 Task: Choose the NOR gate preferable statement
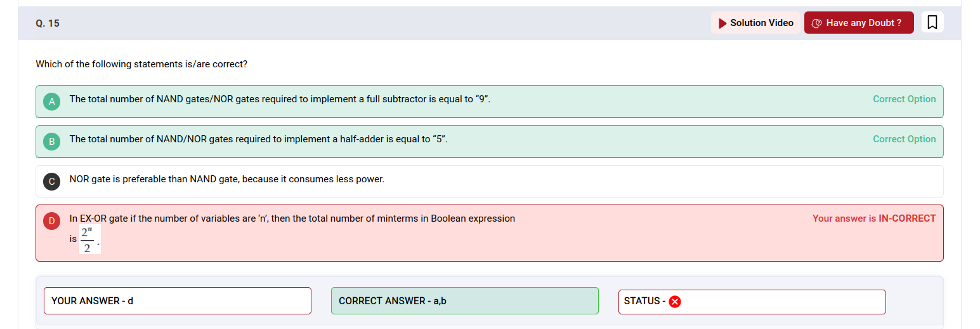coord(226,179)
